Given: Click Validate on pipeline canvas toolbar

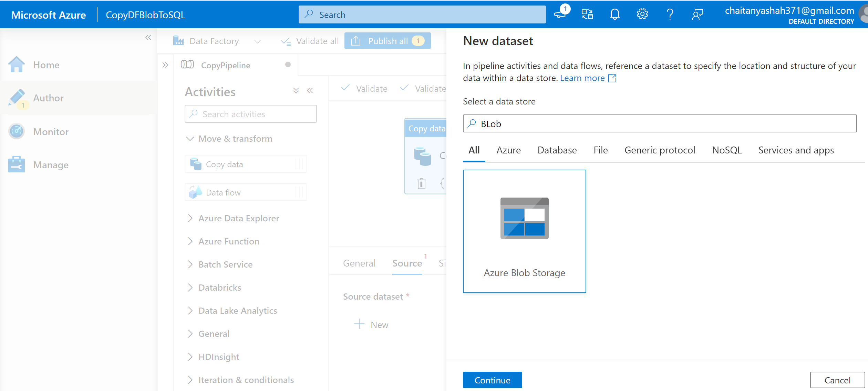Looking at the screenshot, I should pos(364,89).
